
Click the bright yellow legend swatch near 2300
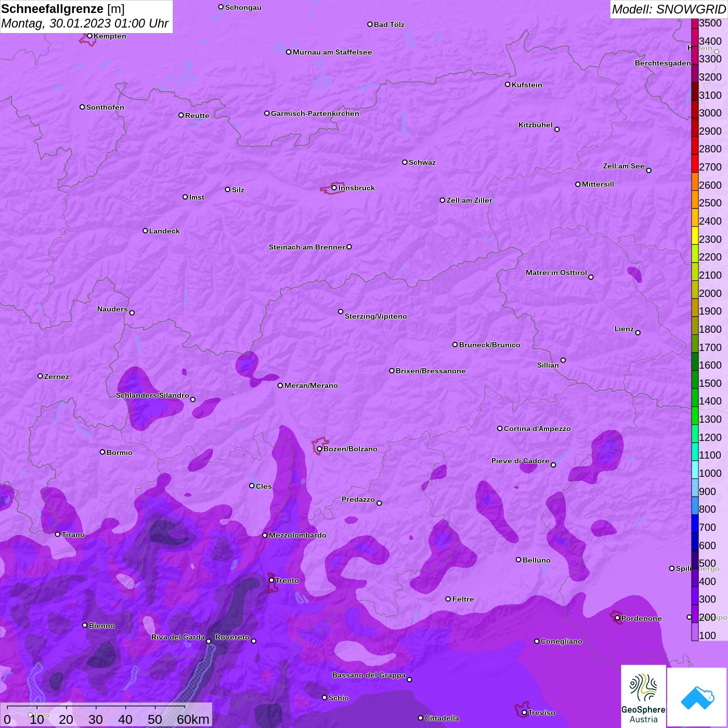(x=695, y=235)
